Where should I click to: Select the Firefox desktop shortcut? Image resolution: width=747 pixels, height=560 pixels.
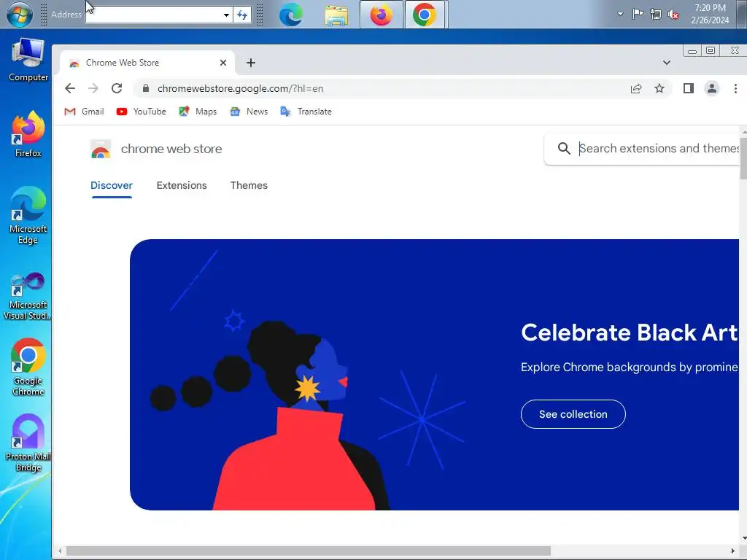point(28,134)
